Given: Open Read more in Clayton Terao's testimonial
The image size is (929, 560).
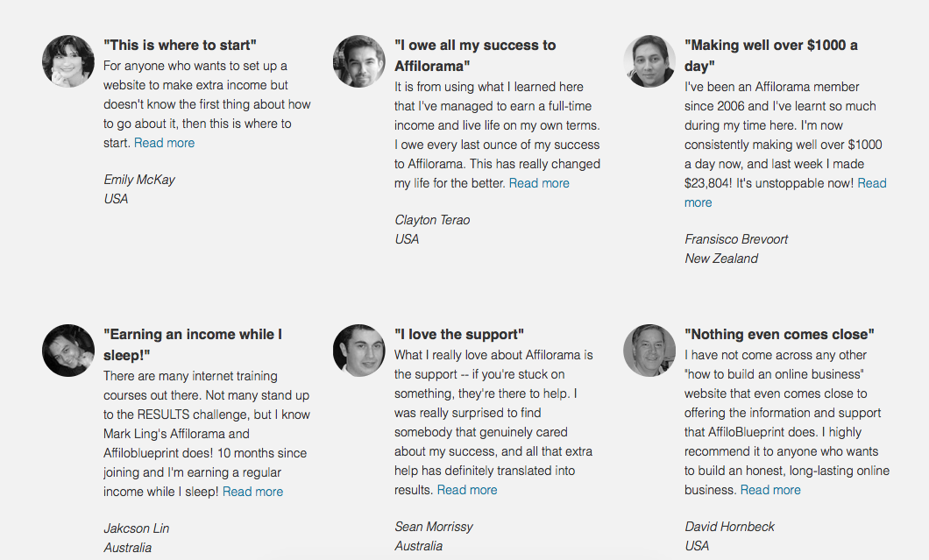Looking at the screenshot, I should (x=539, y=183).
